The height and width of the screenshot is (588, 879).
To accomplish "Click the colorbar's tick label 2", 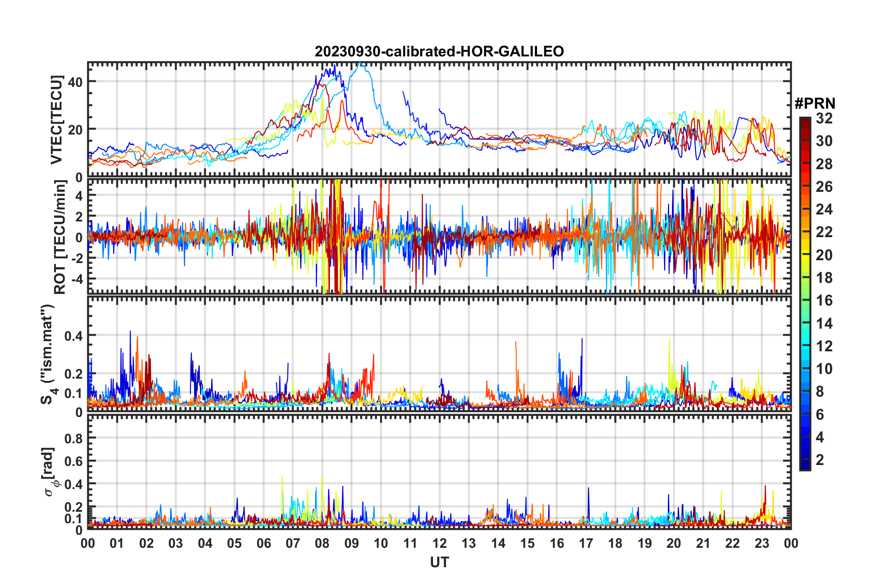I will coord(820,460).
